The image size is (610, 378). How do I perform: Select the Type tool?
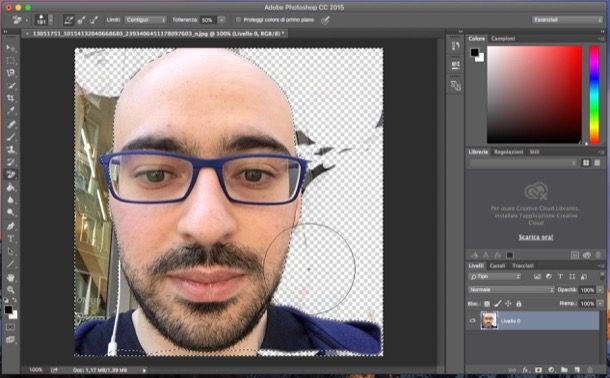coord(11,239)
